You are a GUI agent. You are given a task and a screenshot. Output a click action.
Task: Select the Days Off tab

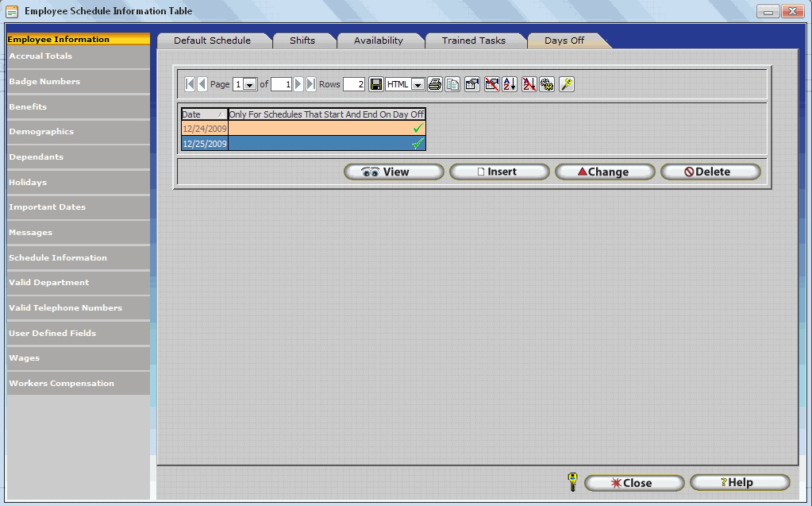[x=564, y=41]
